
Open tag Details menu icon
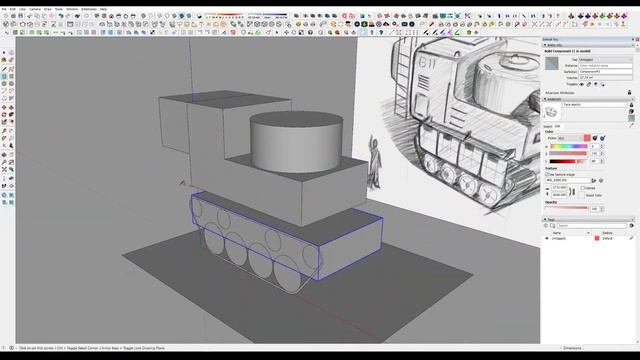tap(632, 225)
